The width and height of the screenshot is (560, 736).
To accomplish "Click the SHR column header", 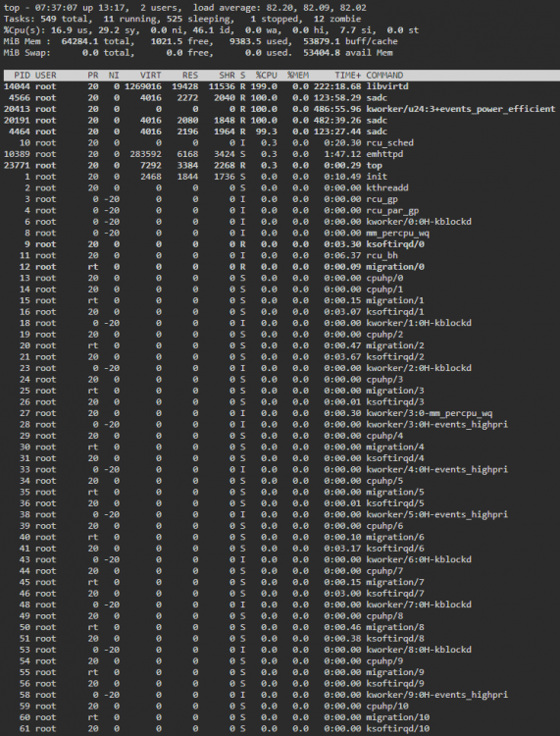I will [227, 76].
